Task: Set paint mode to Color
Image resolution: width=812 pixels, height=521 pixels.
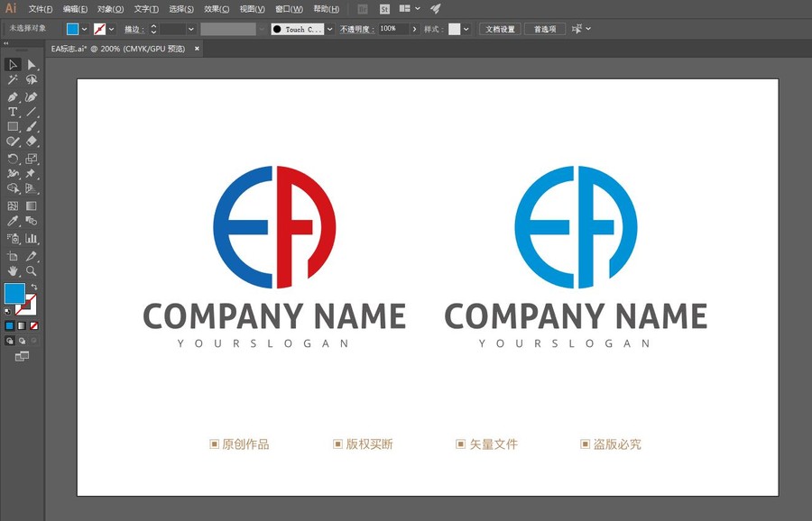Action: click(9, 326)
